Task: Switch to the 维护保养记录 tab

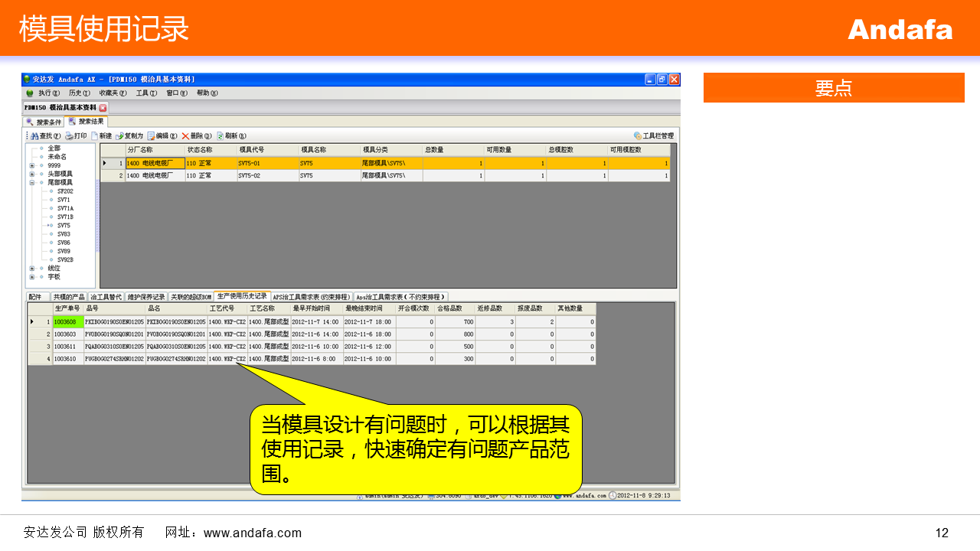Action: [146, 296]
